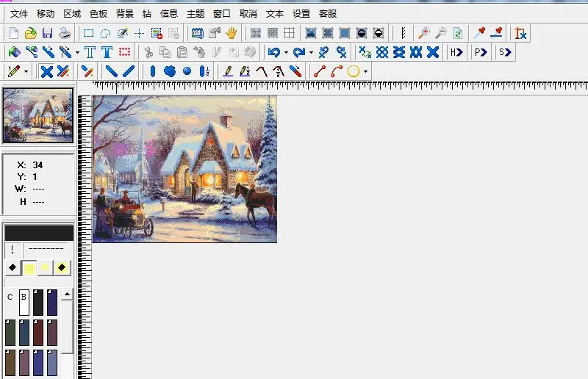Click the exclamation mark button
Viewport: 588px width, 379px height.
click(x=12, y=249)
